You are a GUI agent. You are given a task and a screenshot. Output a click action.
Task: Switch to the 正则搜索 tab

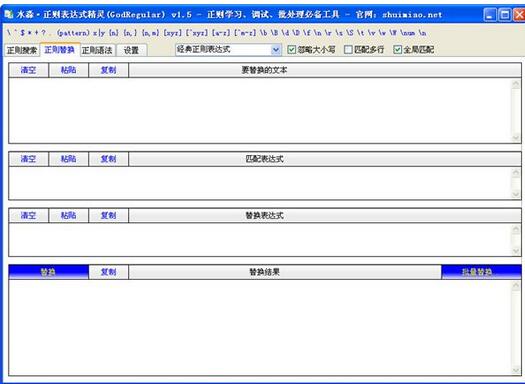pos(21,50)
